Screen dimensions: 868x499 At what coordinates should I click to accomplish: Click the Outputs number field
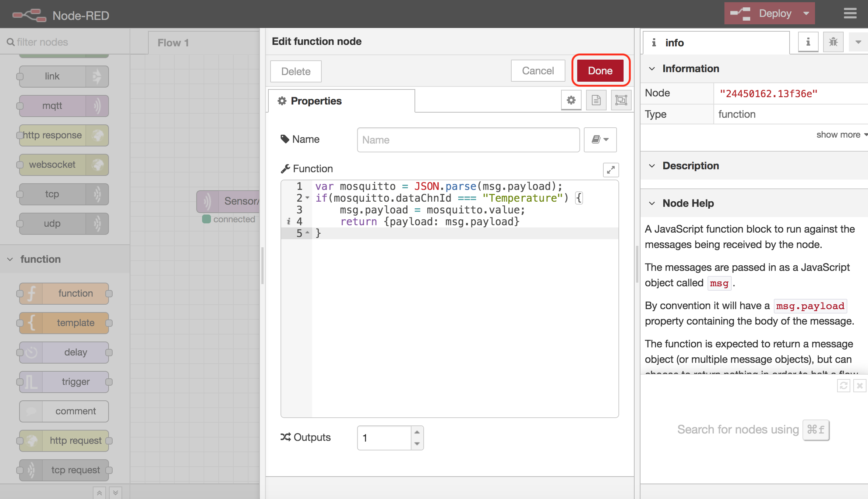coord(384,438)
